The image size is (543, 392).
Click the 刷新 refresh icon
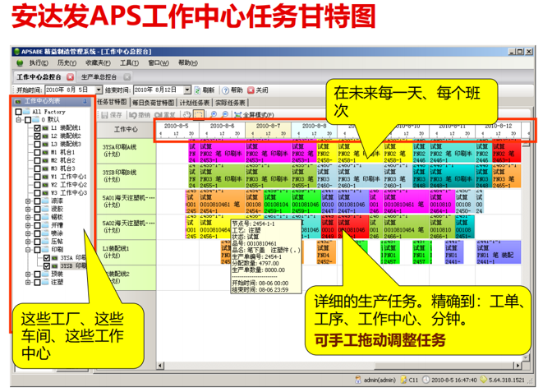point(197,90)
